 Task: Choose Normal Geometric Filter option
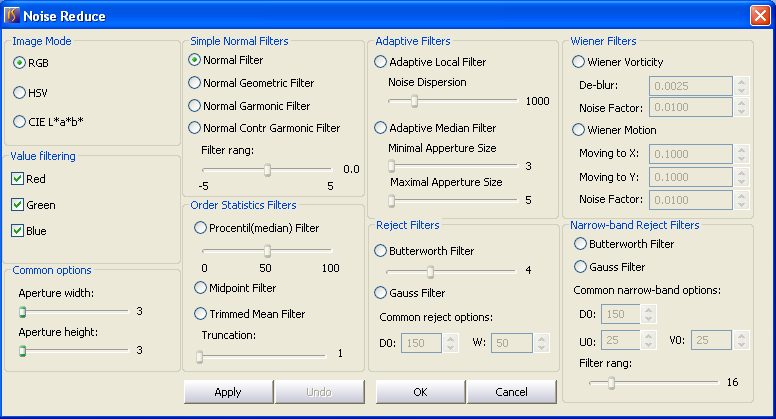(195, 83)
